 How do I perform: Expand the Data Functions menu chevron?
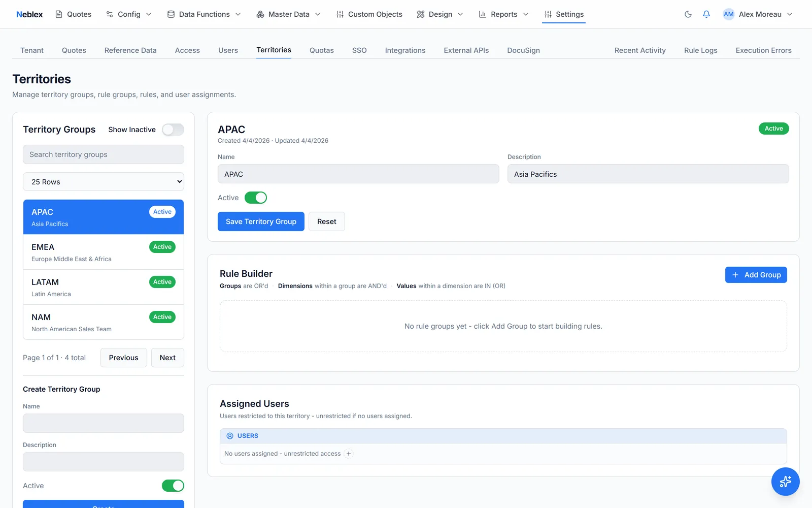click(238, 14)
